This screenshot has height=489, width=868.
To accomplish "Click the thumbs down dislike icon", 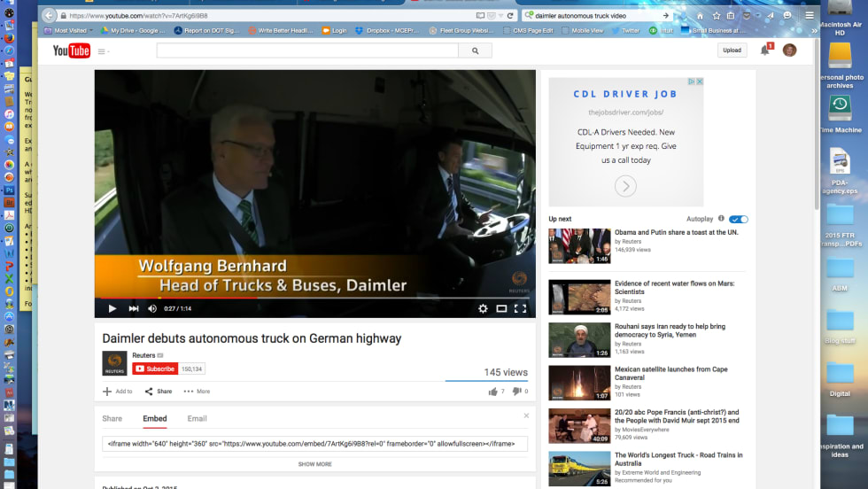I will point(516,391).
